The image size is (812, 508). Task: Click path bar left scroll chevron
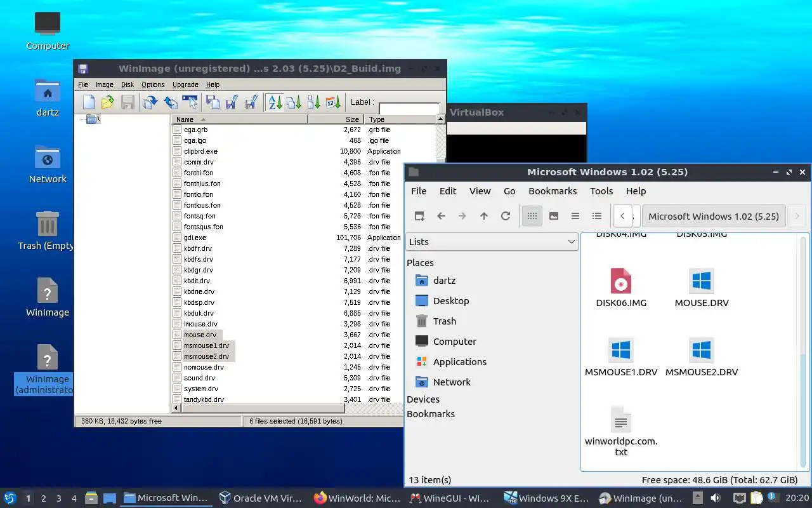point(623,216)
